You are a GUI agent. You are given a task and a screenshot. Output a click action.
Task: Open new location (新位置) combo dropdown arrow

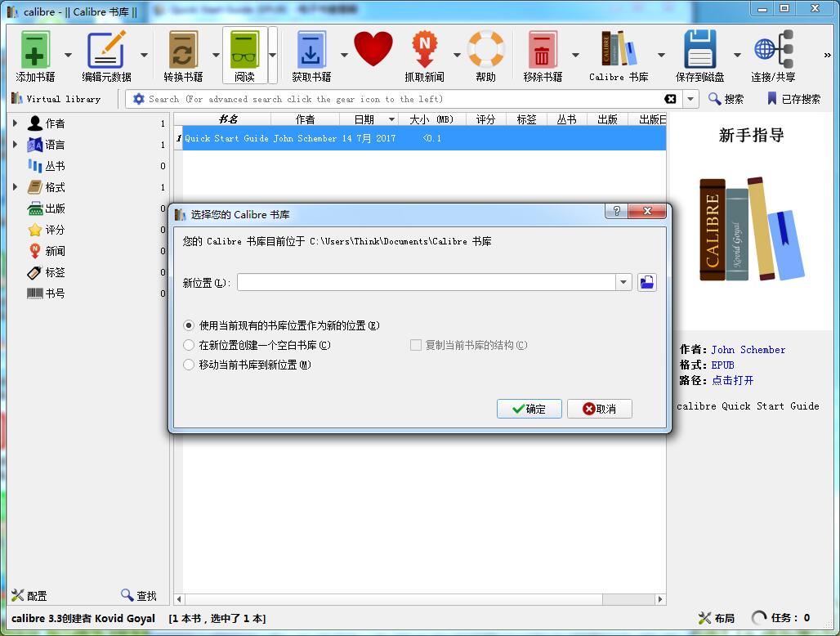coord(623,282)
